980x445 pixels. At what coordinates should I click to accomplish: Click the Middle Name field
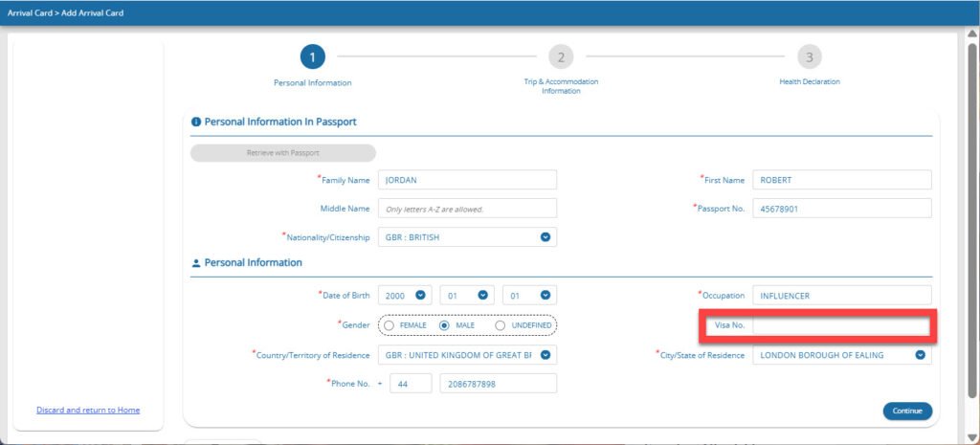[467, 209]
